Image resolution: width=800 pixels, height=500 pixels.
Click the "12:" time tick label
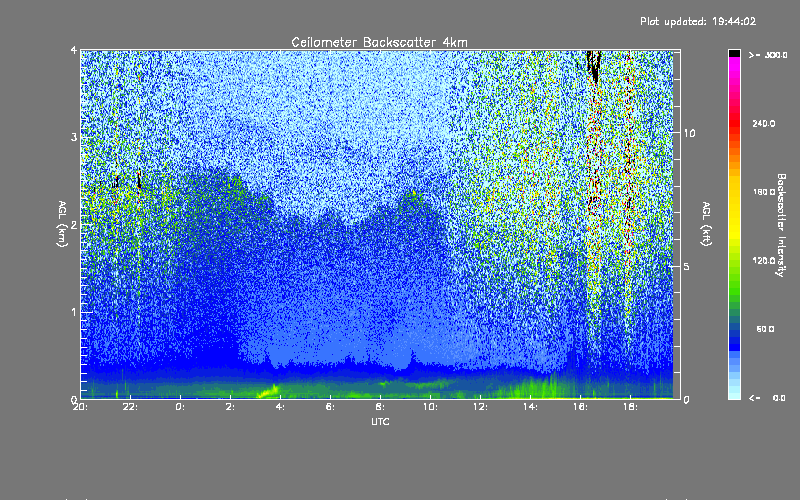[480, 407]
